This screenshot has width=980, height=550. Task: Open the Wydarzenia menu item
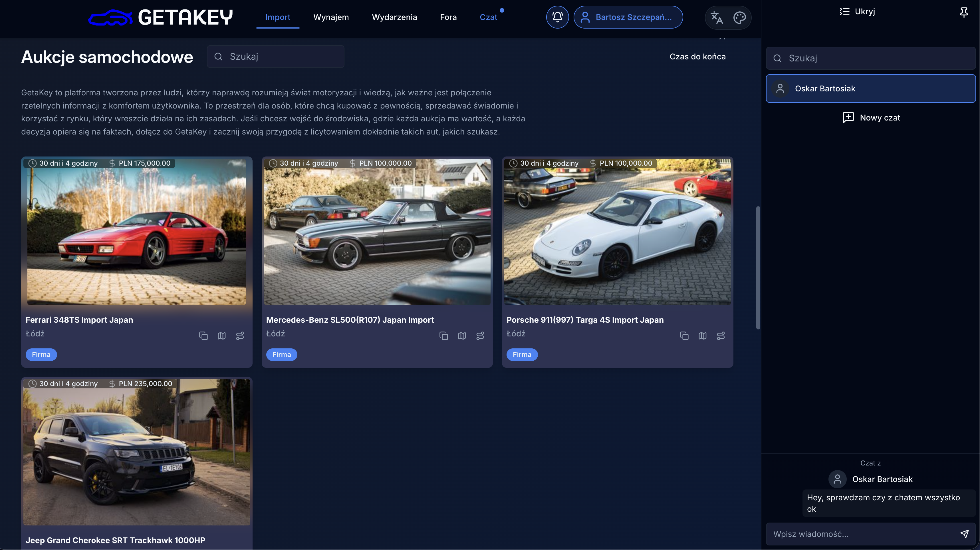click(x=394, y=17)
